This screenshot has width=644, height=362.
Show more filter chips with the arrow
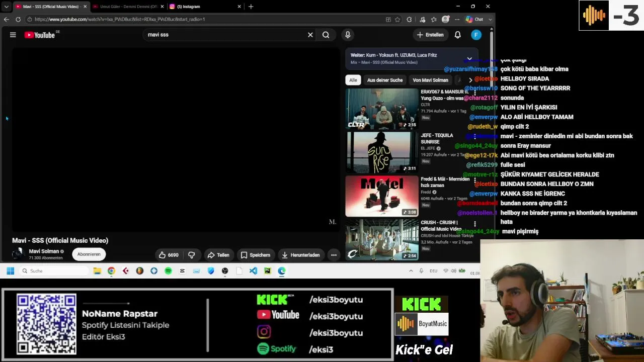tap(470, 80)
